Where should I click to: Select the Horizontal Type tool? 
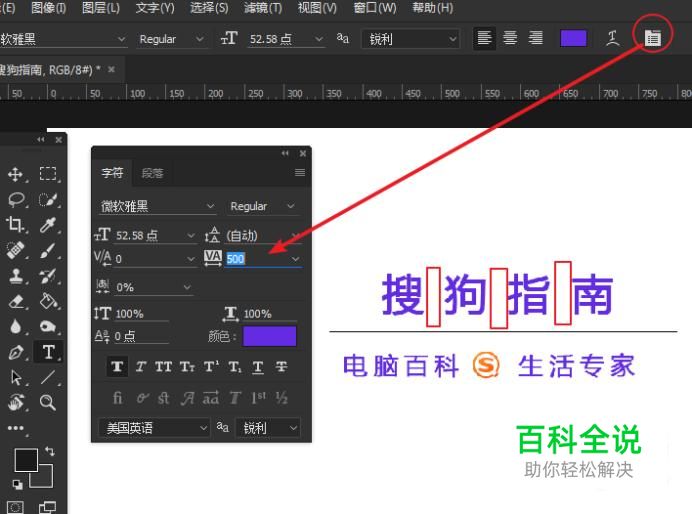(49, 352)
